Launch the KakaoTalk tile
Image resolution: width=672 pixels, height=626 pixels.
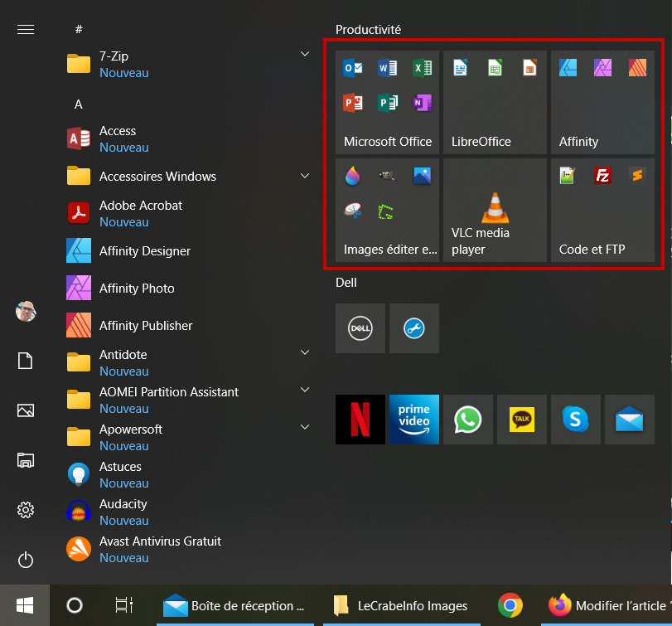521,420
